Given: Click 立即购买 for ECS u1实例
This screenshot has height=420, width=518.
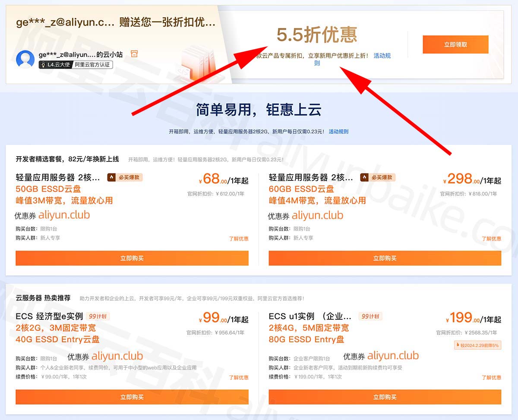Looking at the screenshot, I should 385,397.
